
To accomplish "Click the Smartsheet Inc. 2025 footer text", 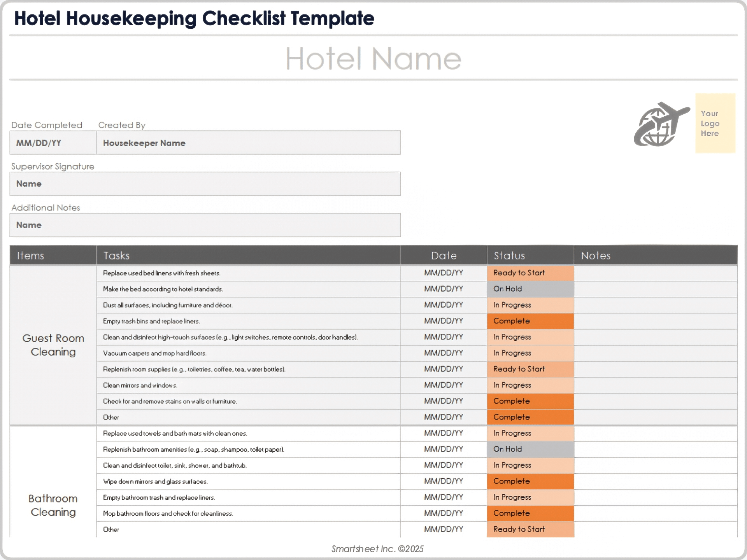I will 377,549.
